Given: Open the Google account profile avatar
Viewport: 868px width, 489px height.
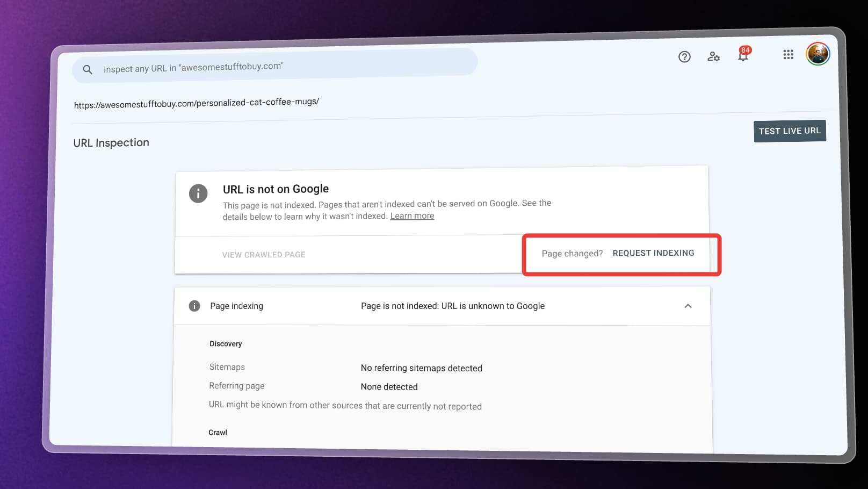Looking at the screenshot, I should pos(818,54).
